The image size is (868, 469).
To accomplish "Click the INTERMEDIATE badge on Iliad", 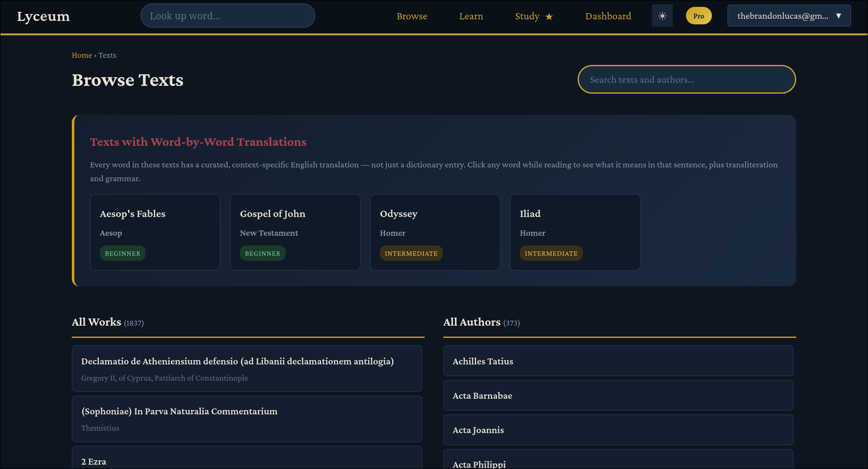I will [551, 253].
